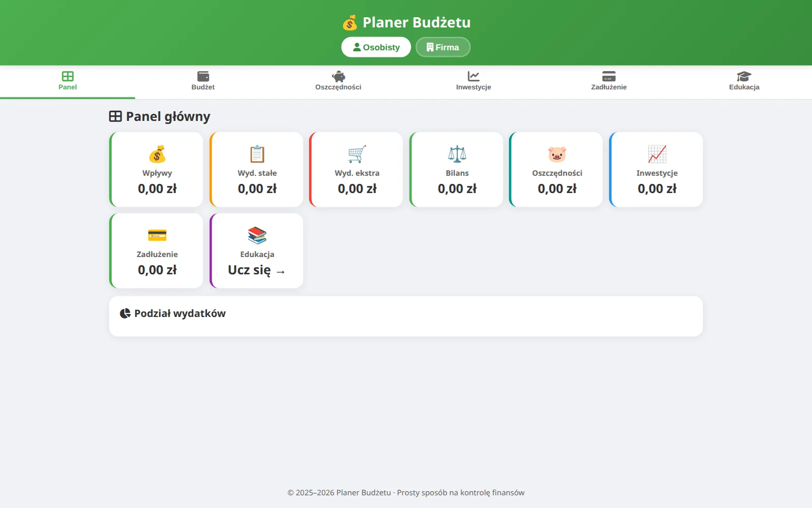Viewport: 812px width, 508px height.
Task: Click the footer copyright text
Action: [x=406, y=492]
